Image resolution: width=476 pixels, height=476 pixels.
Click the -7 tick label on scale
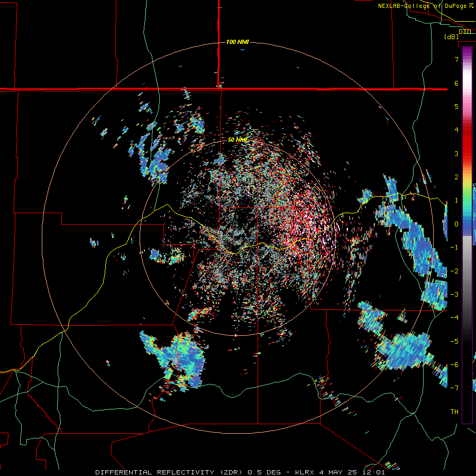point(454,388)
